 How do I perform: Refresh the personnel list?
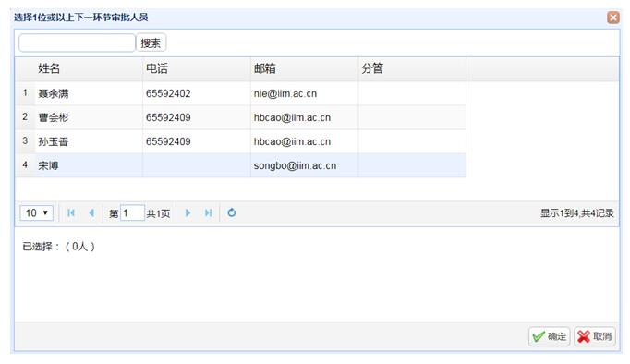[232, 212]
